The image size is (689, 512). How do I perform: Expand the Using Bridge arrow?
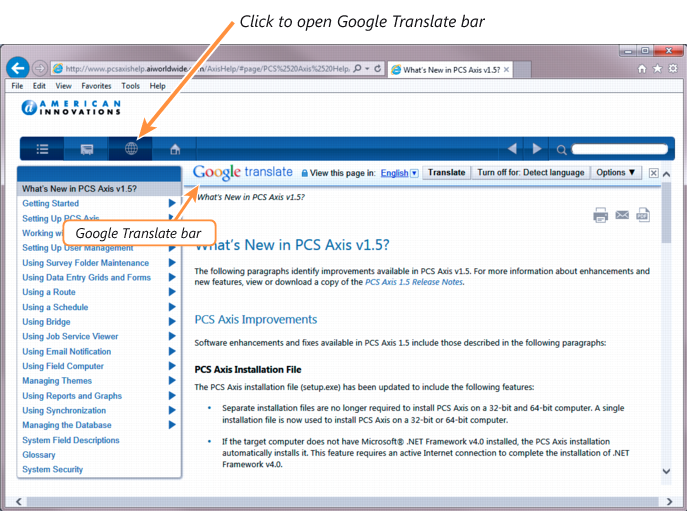[172, 321]
